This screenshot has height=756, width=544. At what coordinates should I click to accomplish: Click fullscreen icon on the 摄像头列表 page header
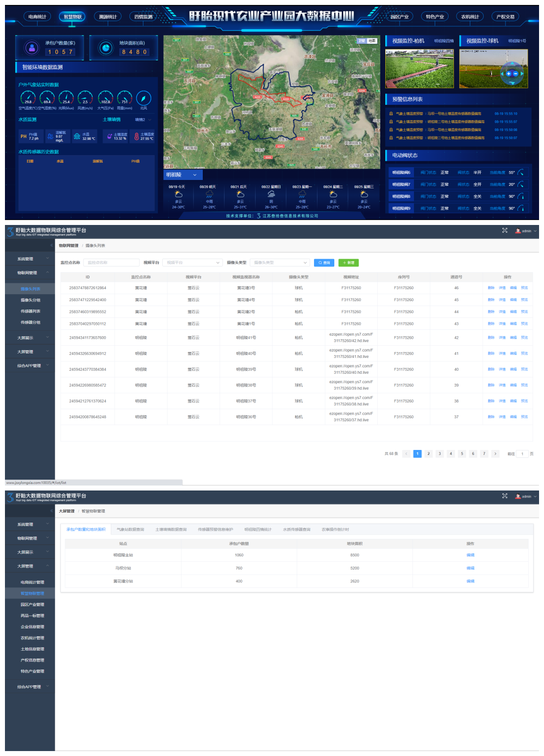click(505, 230)
